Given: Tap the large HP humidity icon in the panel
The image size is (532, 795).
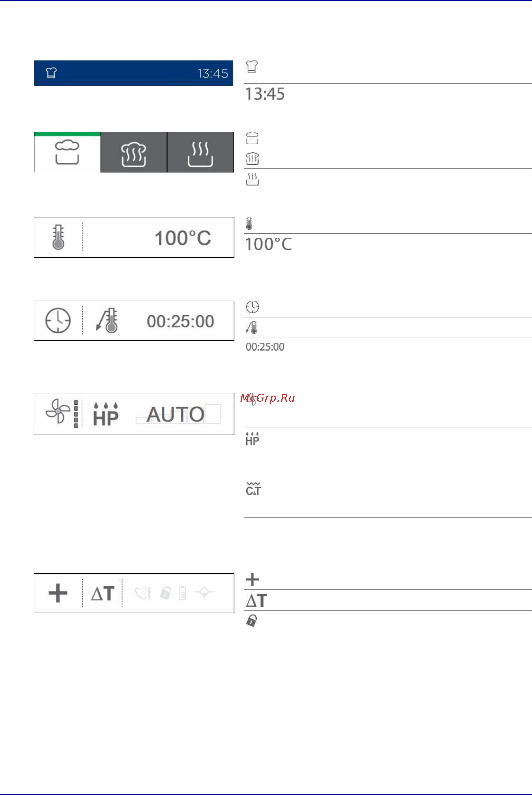Looking at the screenshot, I should tap(106, 414).
